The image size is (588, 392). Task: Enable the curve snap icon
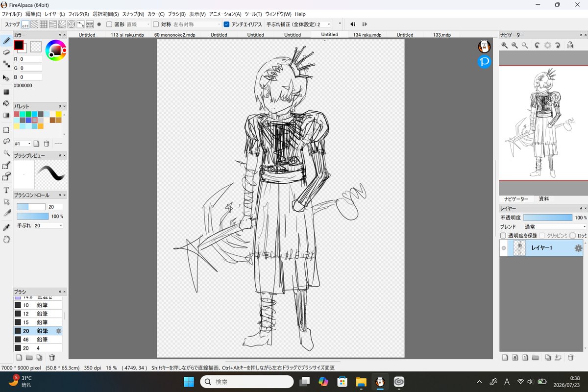[x=80, y=24]
